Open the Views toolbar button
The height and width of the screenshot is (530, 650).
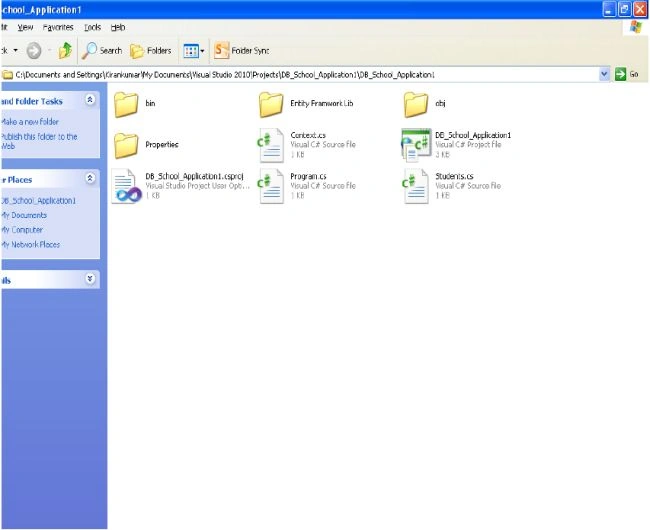tap(194, 51)
